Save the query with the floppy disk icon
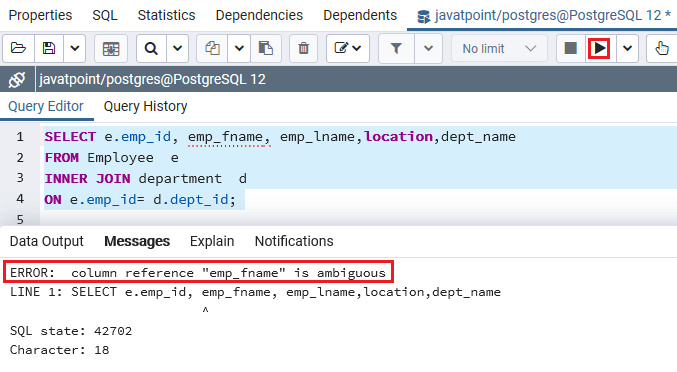 (x=49, y=49)
